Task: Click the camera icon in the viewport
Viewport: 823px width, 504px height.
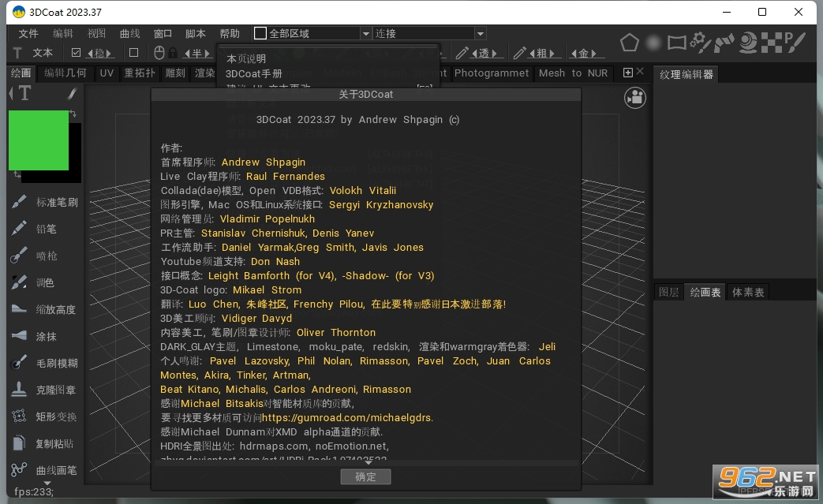Action: click(635, 98)
